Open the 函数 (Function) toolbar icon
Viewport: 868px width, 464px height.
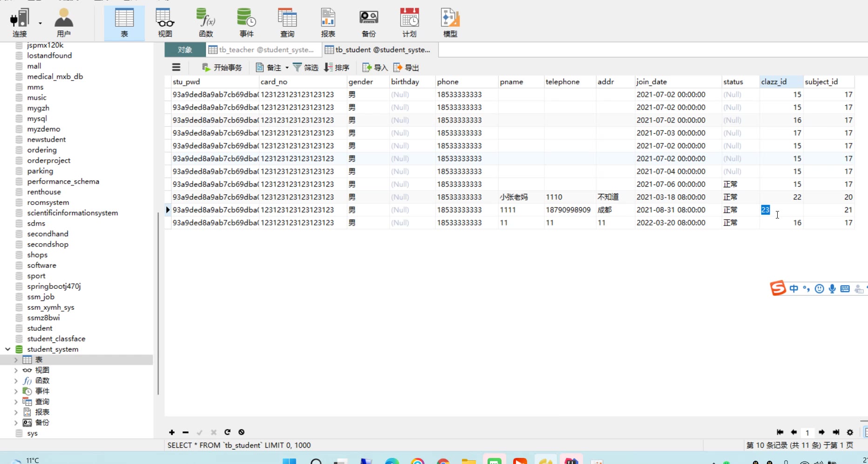click(x=206, y=22)
